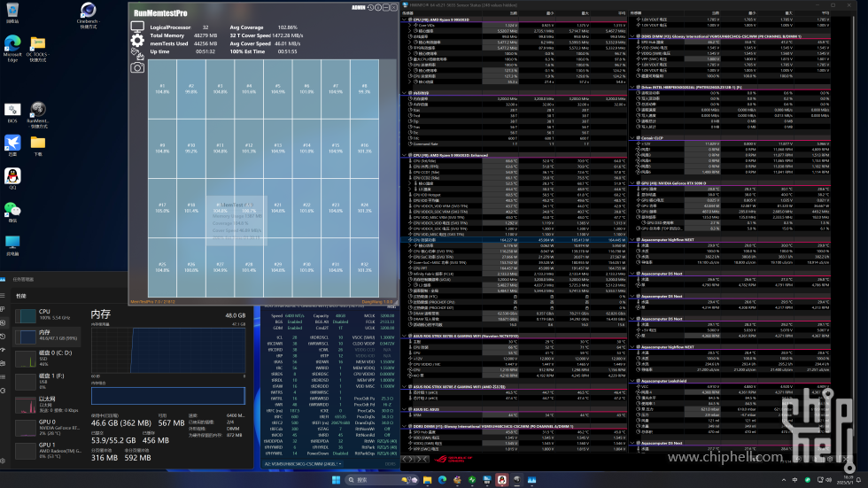Open the QQ penguin desktop icon

(12, 179)
